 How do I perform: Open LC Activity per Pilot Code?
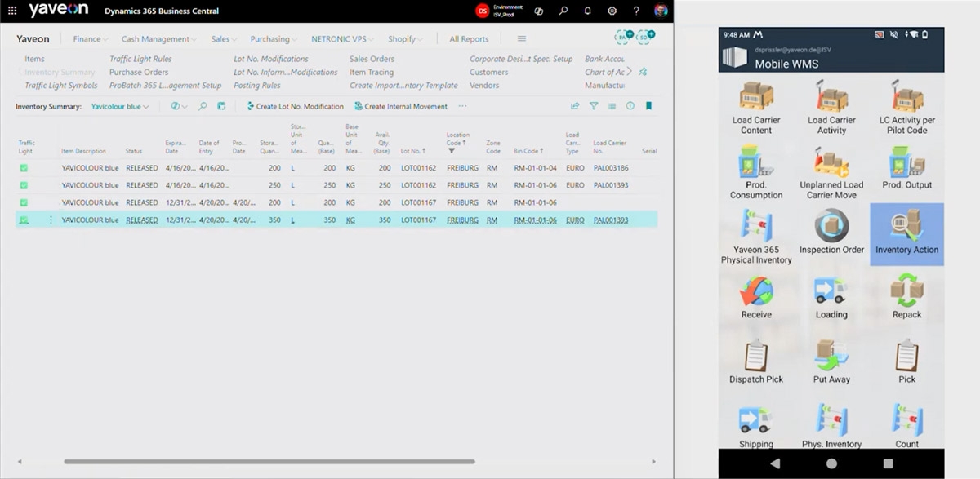point(906,107)
